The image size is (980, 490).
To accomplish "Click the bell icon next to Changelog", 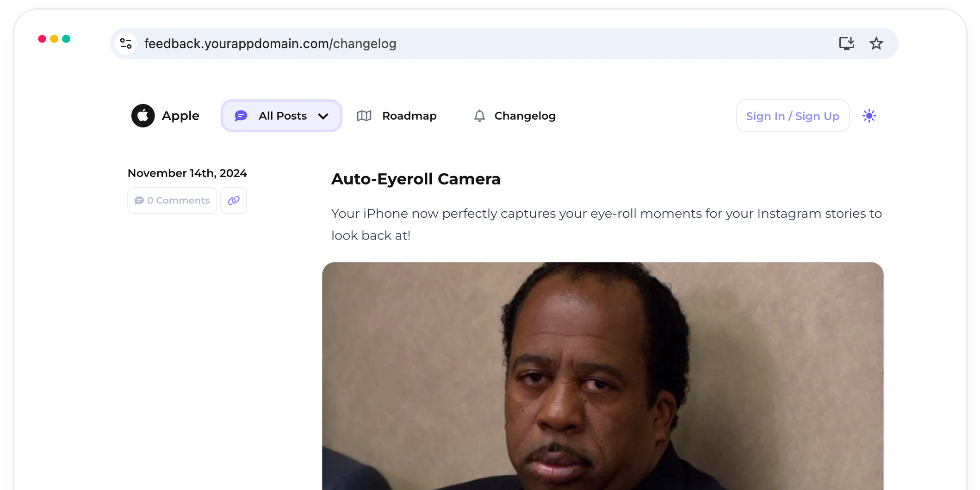I will [x=480, y=116].
